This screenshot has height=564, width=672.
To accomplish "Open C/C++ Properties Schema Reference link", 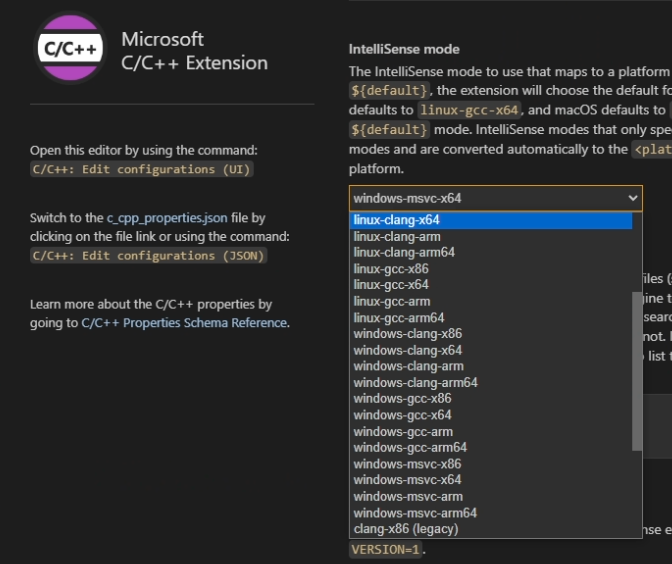I will (x=184, y=323).
